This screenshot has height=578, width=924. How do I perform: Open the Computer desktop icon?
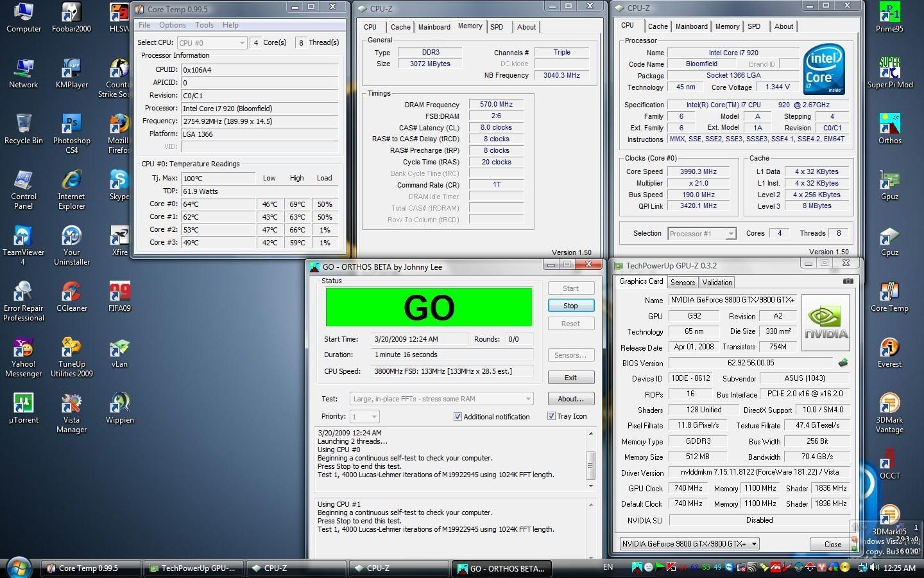pos(24,17)
